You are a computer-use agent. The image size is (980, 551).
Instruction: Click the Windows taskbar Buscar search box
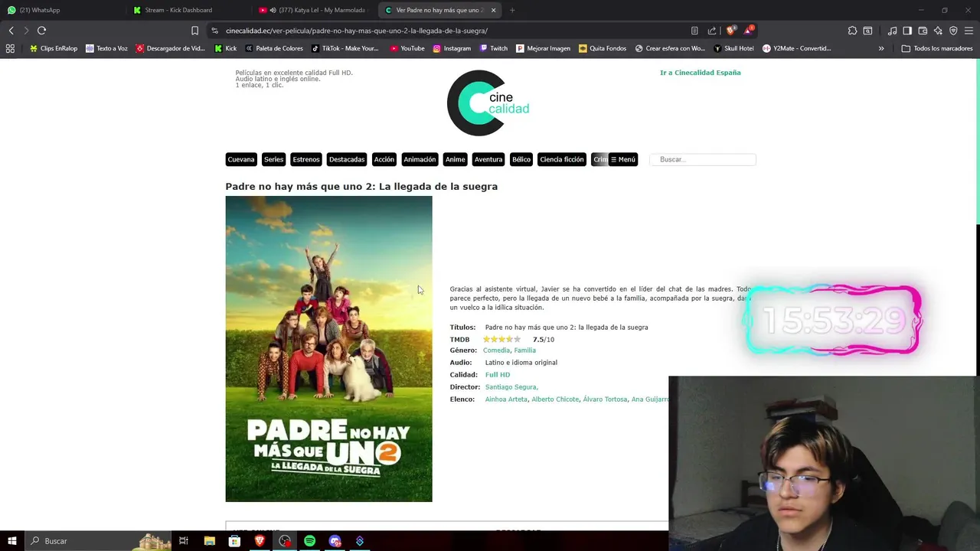click(x=100, y=541)
